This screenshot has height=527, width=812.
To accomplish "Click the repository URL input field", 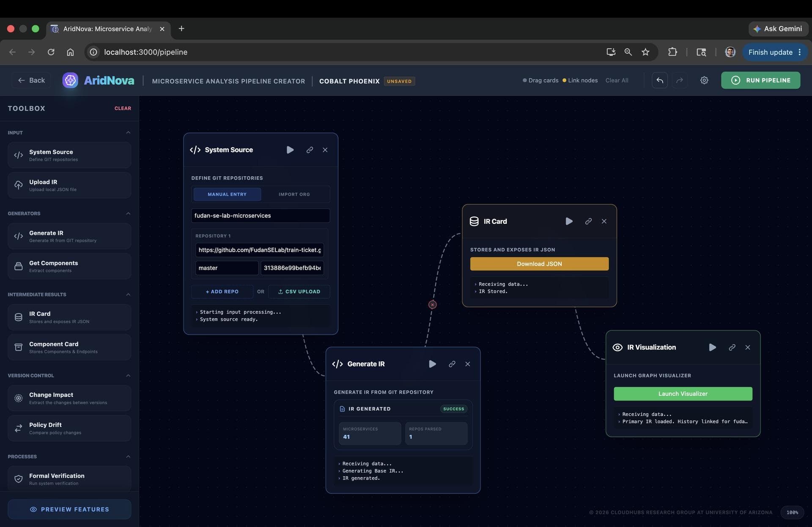I will pyautogui.click(x=260, y=250).
